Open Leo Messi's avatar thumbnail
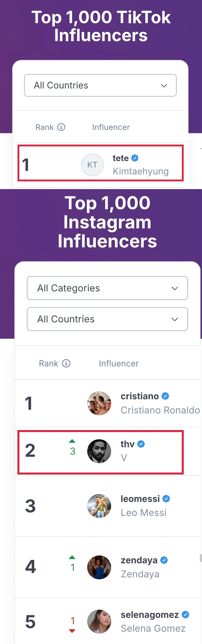202x644 pixels. (99, 506)
